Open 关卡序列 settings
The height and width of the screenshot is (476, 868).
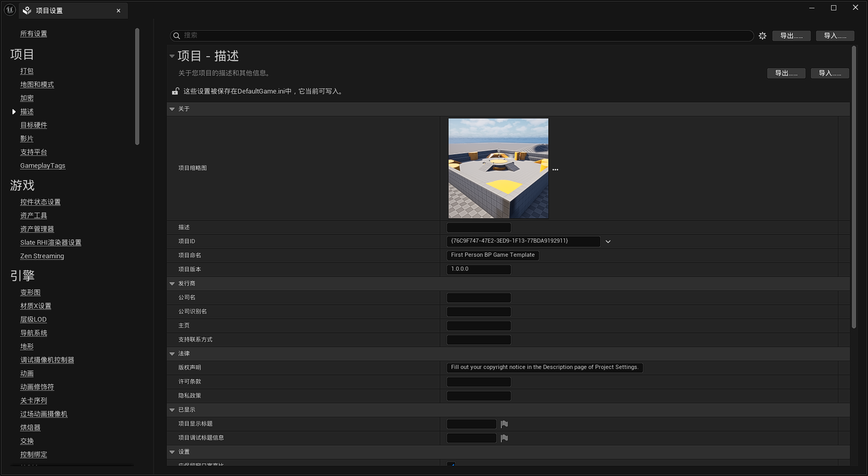(34, 401)
